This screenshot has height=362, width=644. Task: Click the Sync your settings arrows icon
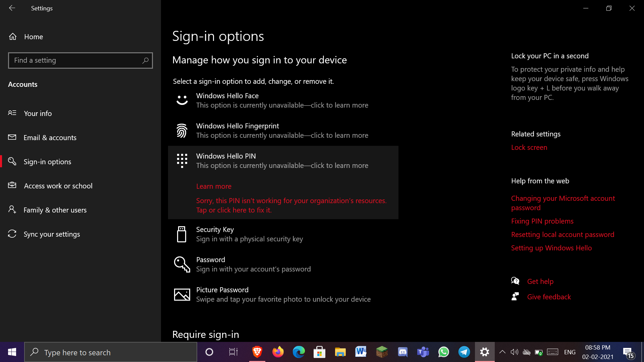pyautogui.click(x=12, y=234)
